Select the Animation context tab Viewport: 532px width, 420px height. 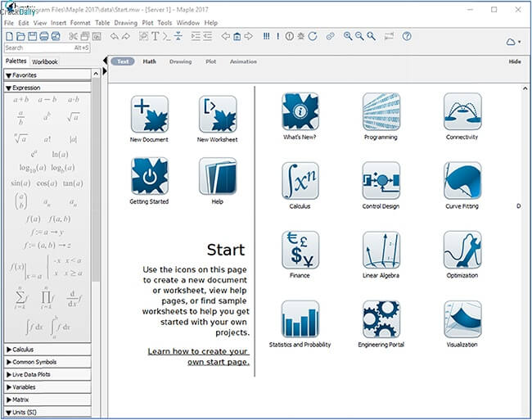(243, 61)
